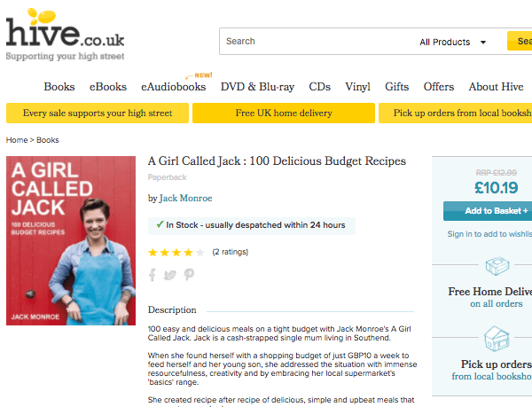Click the star rating icons
Screen dimensions: 532x407
tap(176, 253)
